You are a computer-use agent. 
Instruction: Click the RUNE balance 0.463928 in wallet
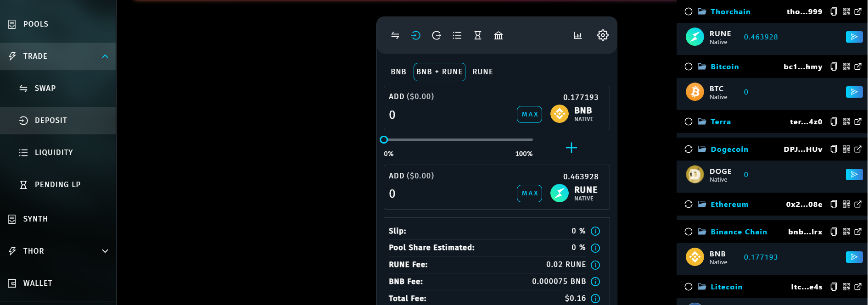(761, 37)
